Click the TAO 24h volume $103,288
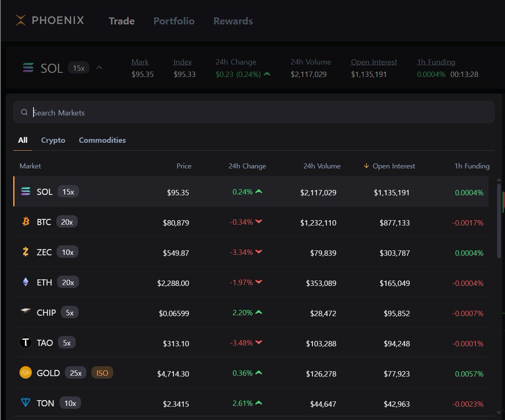The width and height of the screenshot is (505, 420). pos(321,343)
